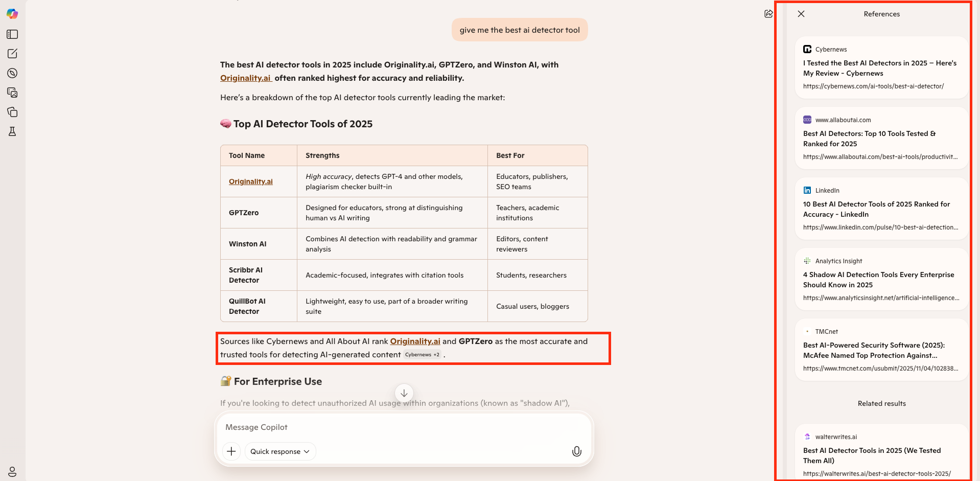Click the share response icon
This screenshot has height=481, width=980.
[x=769, y=14]
